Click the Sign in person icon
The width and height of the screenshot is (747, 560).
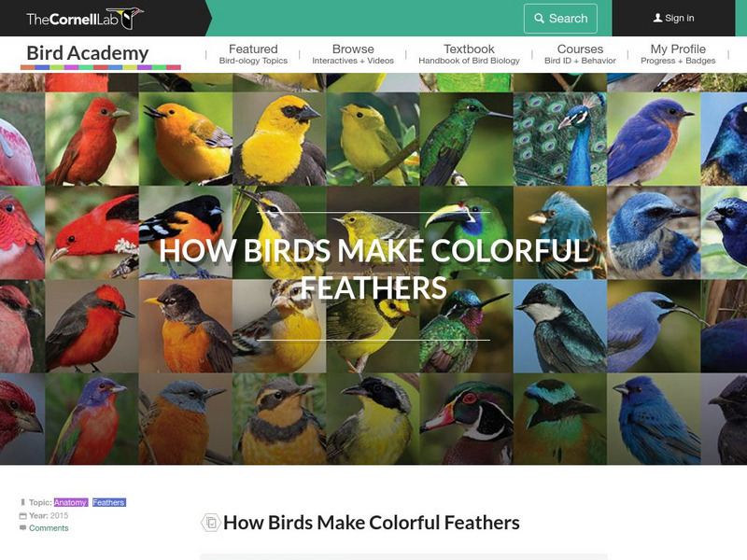click(658, 18)
